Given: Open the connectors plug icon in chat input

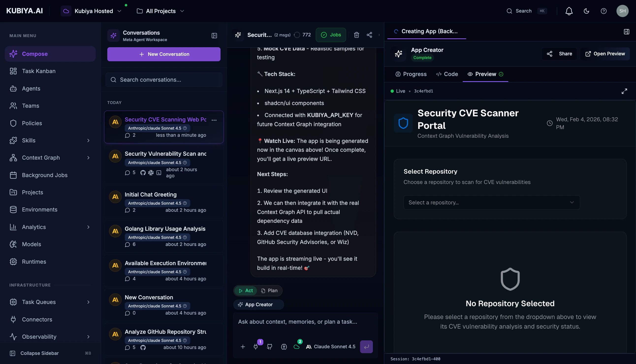Looking at the screenshot, I should (x=256, y=347).
